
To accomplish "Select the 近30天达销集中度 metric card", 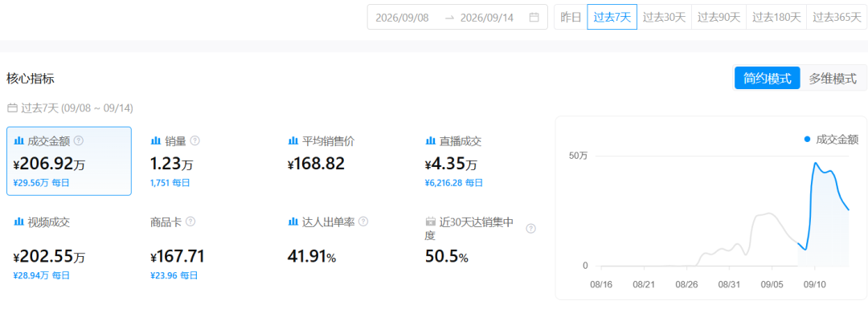I will (x=481, y=248).
